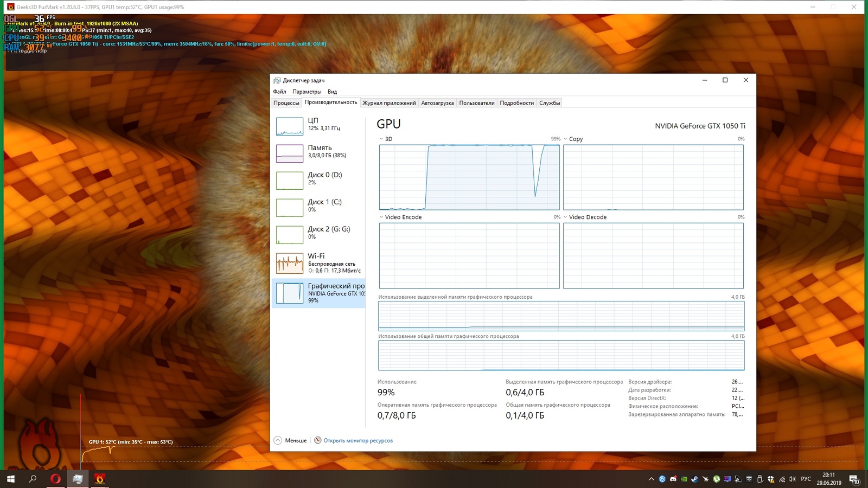Image resolution: width=868 pixels, height=488 pixels.
Task: Select Диск 2 (G: G:) entry
Action: click(x=318, y=235)
